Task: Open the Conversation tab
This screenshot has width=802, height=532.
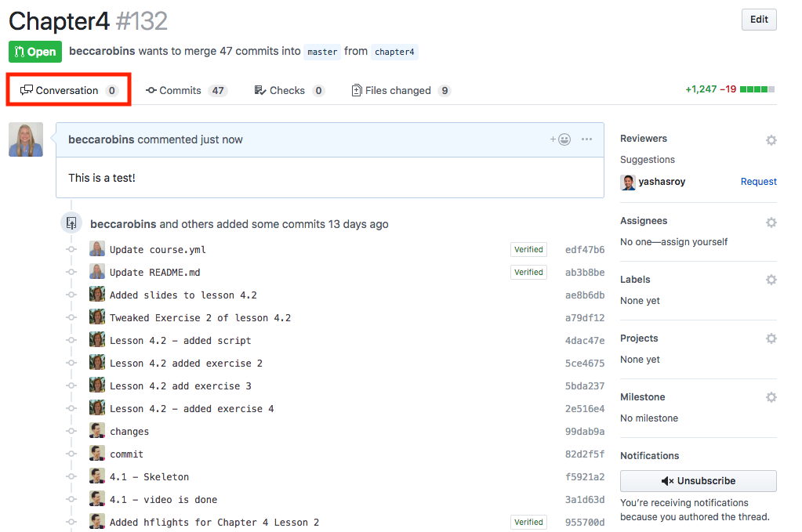Action: pyautogui.click(x=68, y=90)
